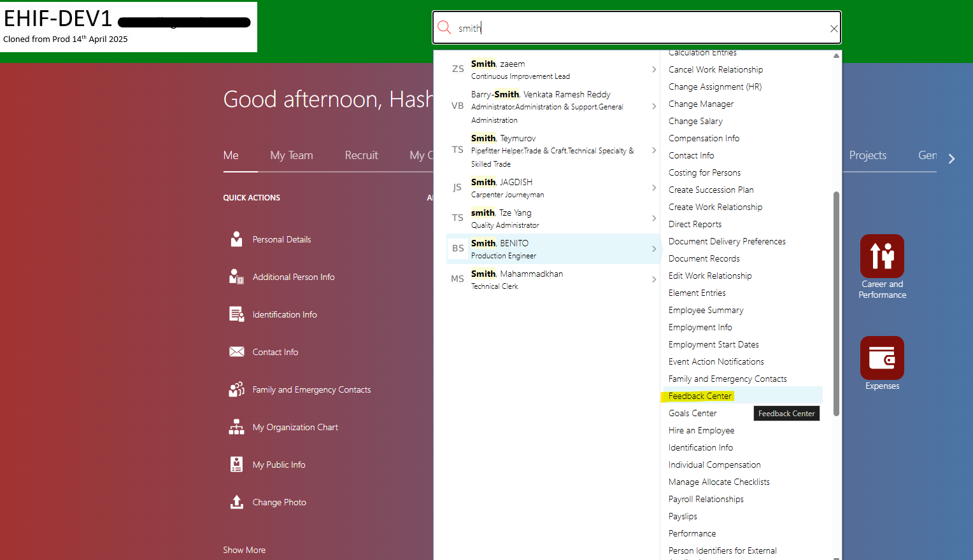Click the MS avatar for Smith, Mahammadkhan

pyautogui.click(x=457, y=279)
